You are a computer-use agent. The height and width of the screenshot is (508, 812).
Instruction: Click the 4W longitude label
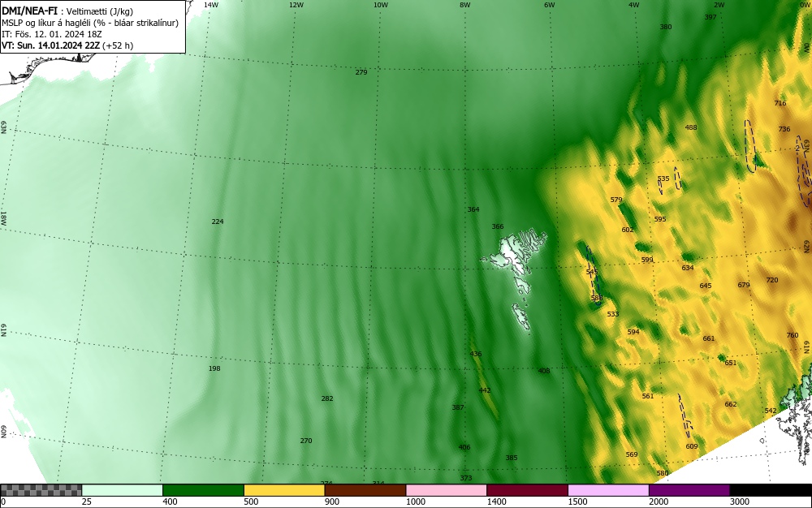[x=634, y=5]
